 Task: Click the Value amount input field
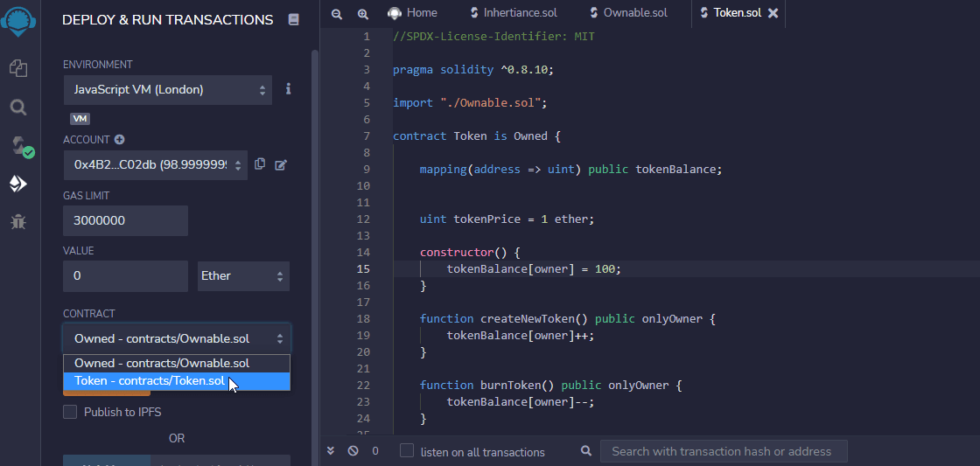(x=126, y=276)
